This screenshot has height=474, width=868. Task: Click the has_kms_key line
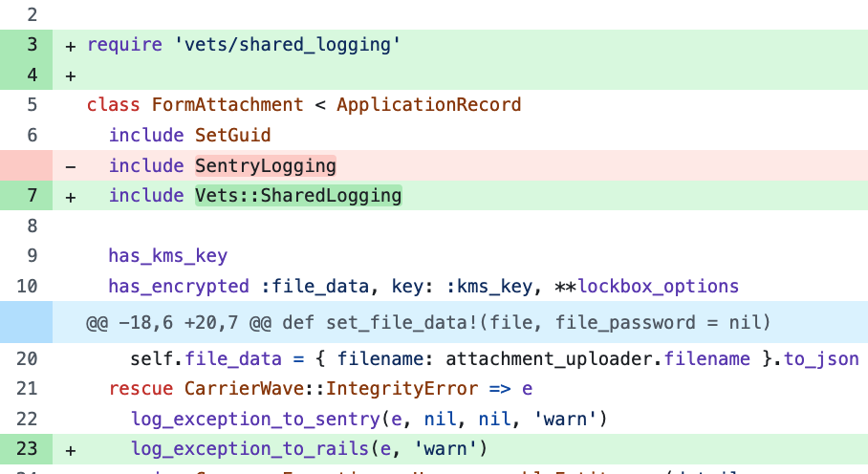(167, 256)
